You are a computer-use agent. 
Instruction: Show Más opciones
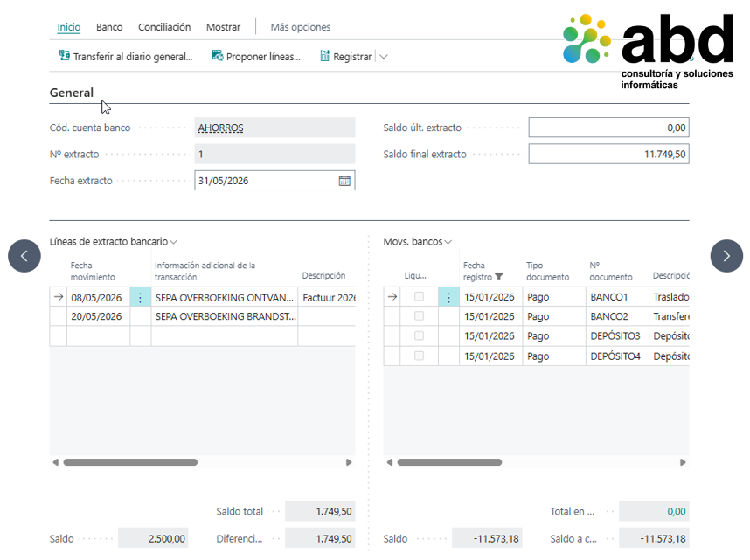[301, 27]
